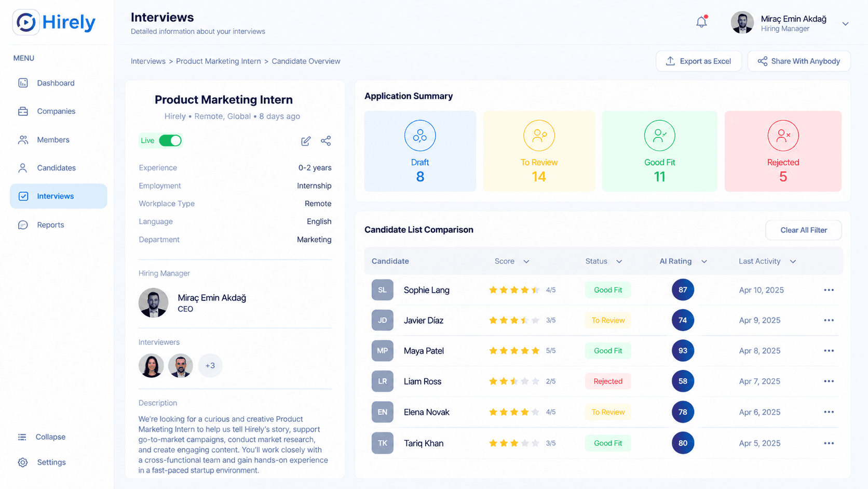Click the Rejected applications icon

pos(783,136)
